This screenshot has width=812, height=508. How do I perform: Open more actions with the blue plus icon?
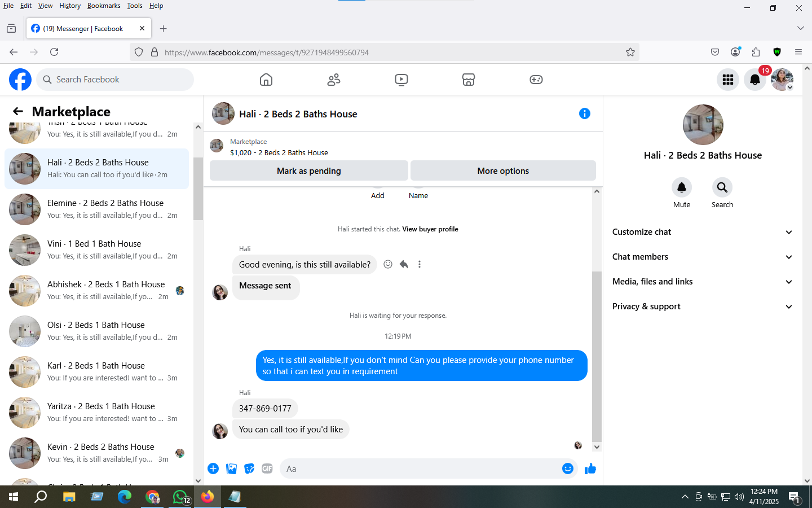point(213,468)
